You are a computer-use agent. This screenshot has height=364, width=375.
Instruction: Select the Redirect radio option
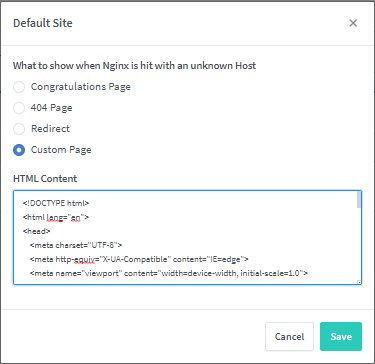[19, 129]
